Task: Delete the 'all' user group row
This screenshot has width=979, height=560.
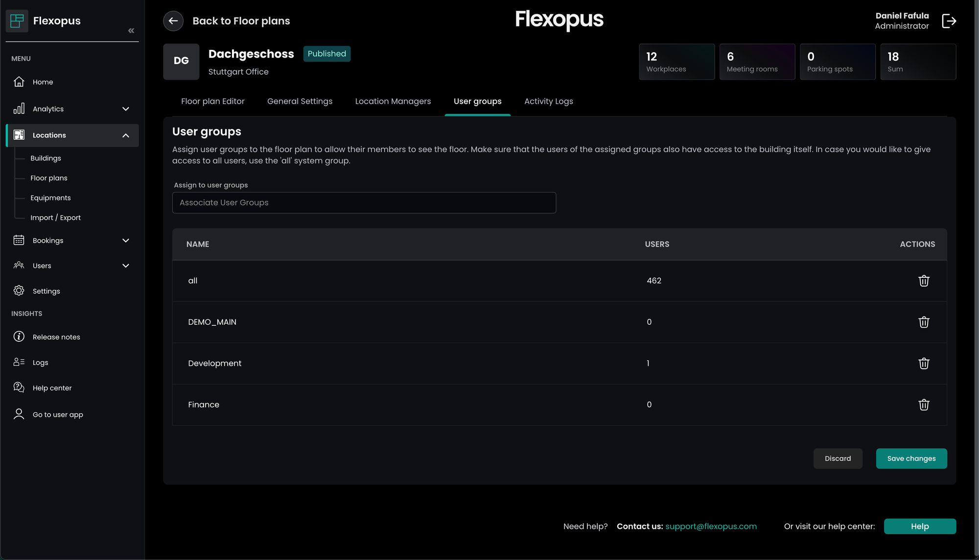Action: [923, 281]
